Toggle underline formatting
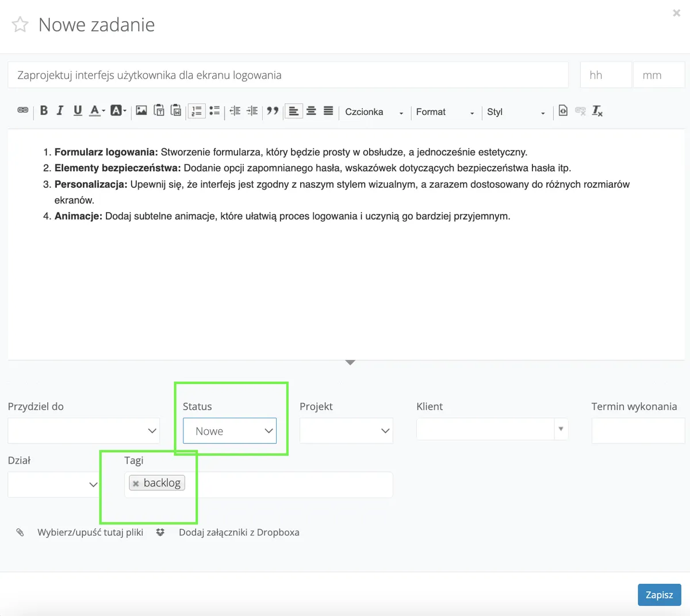Image resolution: width=690 pixels, height=616 pixels. [78, 110]
